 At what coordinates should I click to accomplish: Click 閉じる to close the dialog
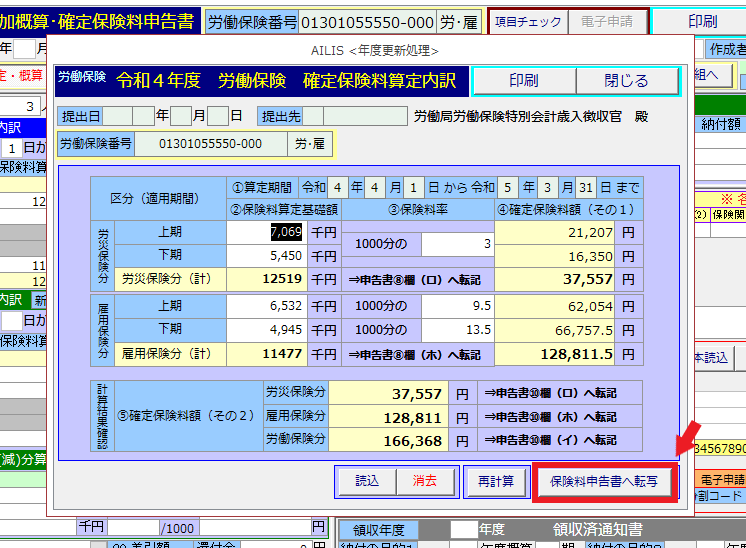tap(626, 81)
